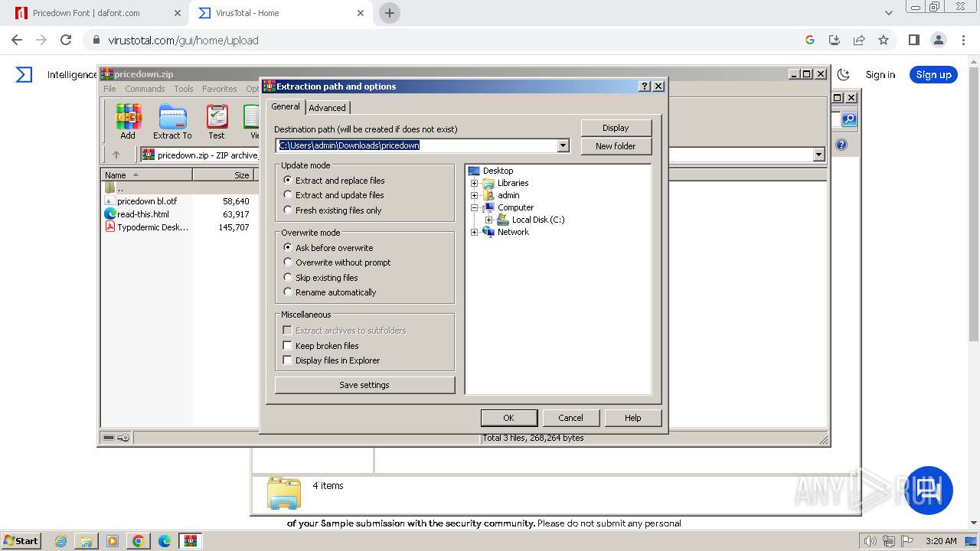The height and width of the screenshot is (551, 980).
Task: Click the Save settings button
Action: tap(364, 385)
